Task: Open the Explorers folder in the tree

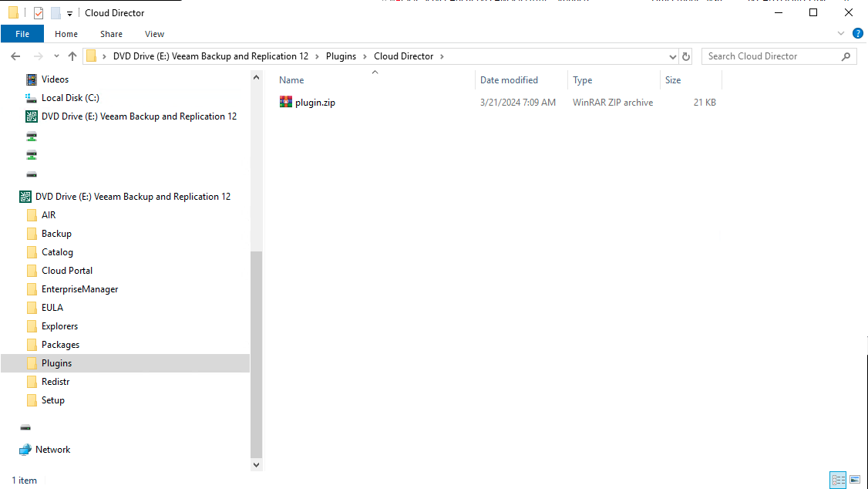Action: coord(60,326)
